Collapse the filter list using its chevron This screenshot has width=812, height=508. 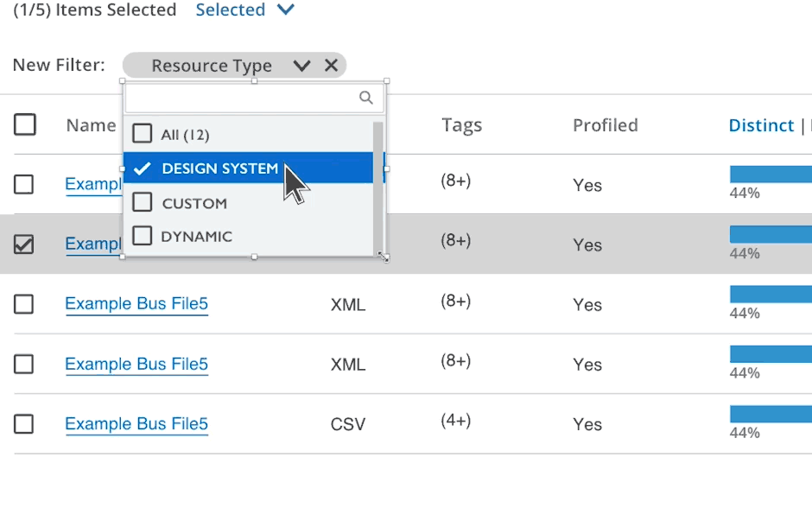(301, 65)
